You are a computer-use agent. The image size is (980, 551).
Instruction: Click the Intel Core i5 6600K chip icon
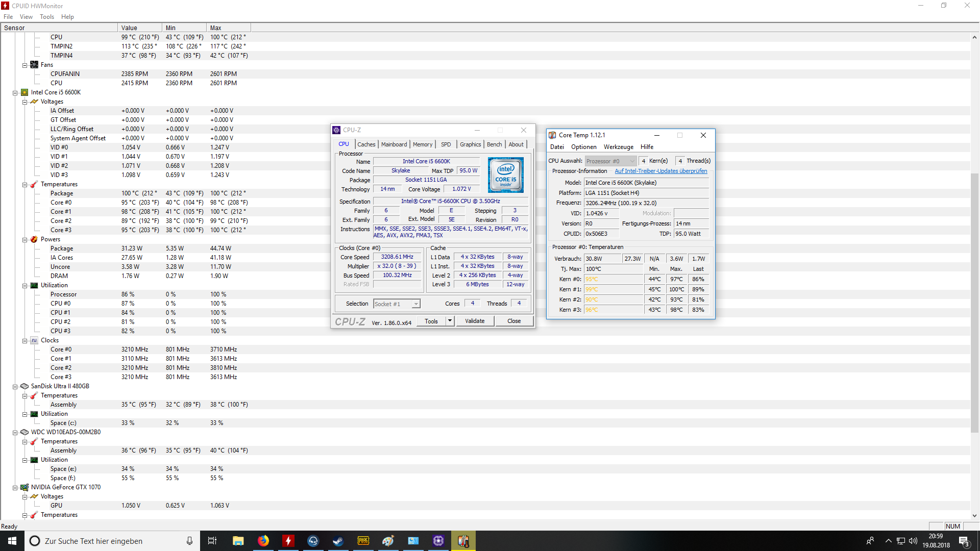[24, 92]
